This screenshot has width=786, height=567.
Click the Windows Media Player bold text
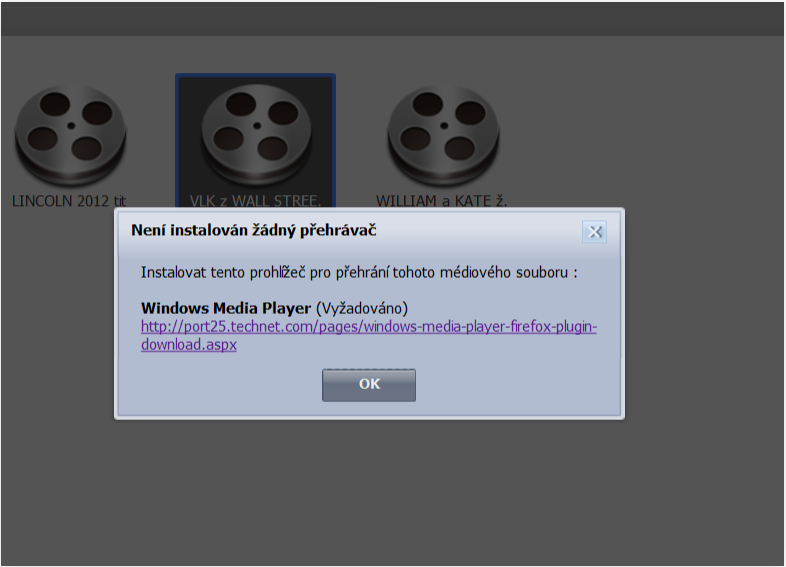click(226, 308)
